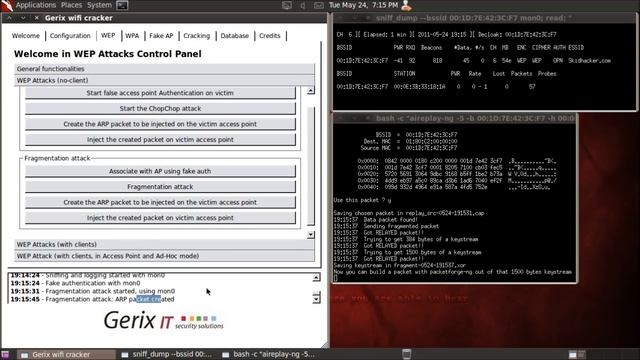Open the Cracking tab
This screenshot has width=640, height=360.
point(196,36)
